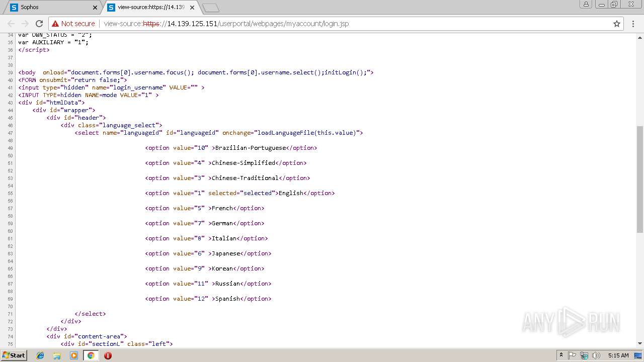Click the 'Chinese-Simplified' option text
Image resolution: width=644 pixels, height=362 pixels.
coord(244,163)
